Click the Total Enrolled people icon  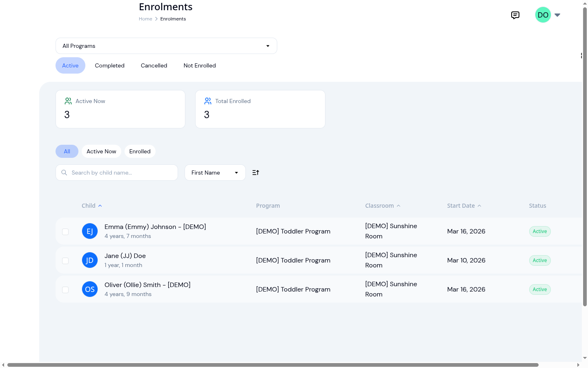tap(208, 101)
